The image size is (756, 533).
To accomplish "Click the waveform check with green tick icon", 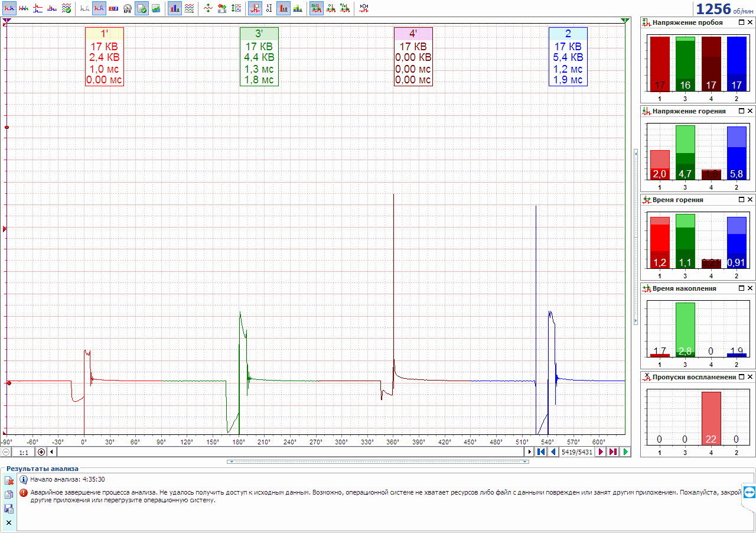I will [67, 8].
